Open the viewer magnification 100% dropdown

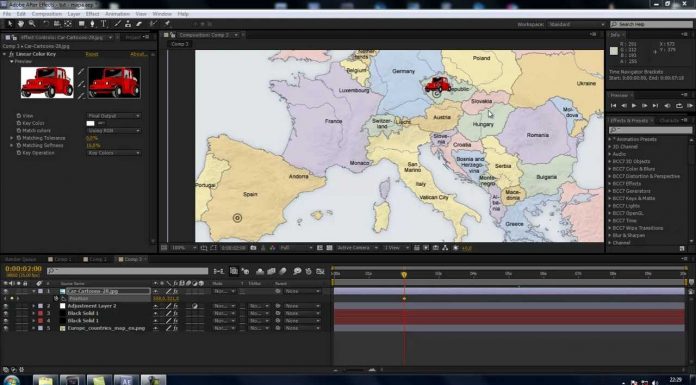(184, 248)
